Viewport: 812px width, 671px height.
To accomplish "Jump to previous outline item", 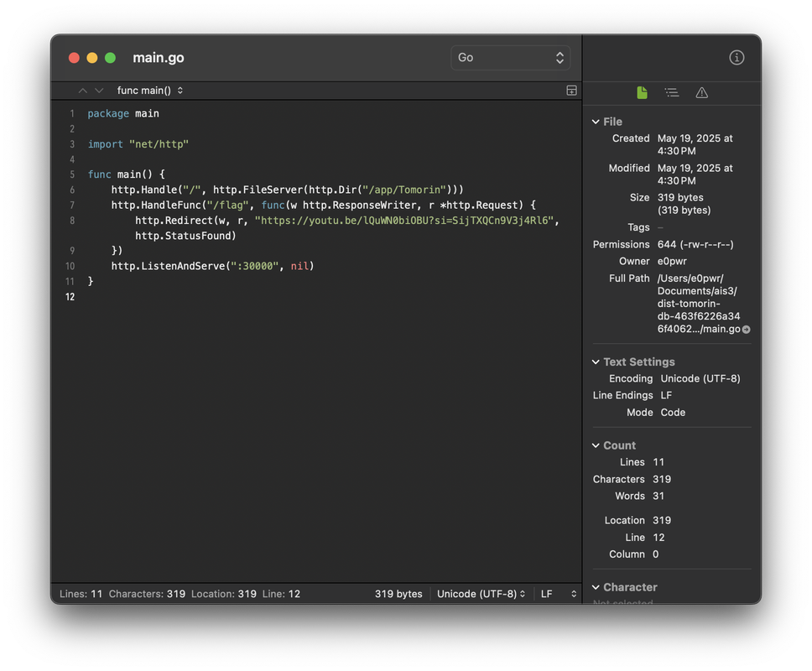I will pyautogui.click(x=83, y=91).
